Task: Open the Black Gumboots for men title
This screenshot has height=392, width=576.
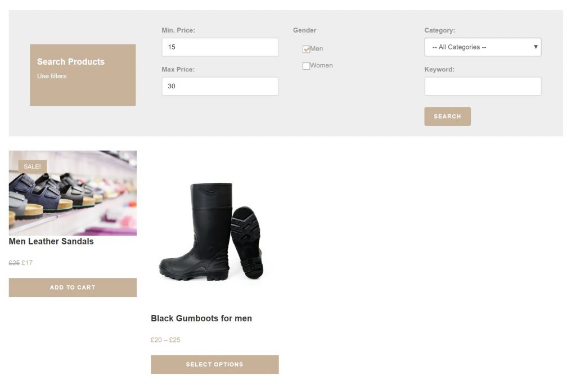Action: (x=201, y=318)
